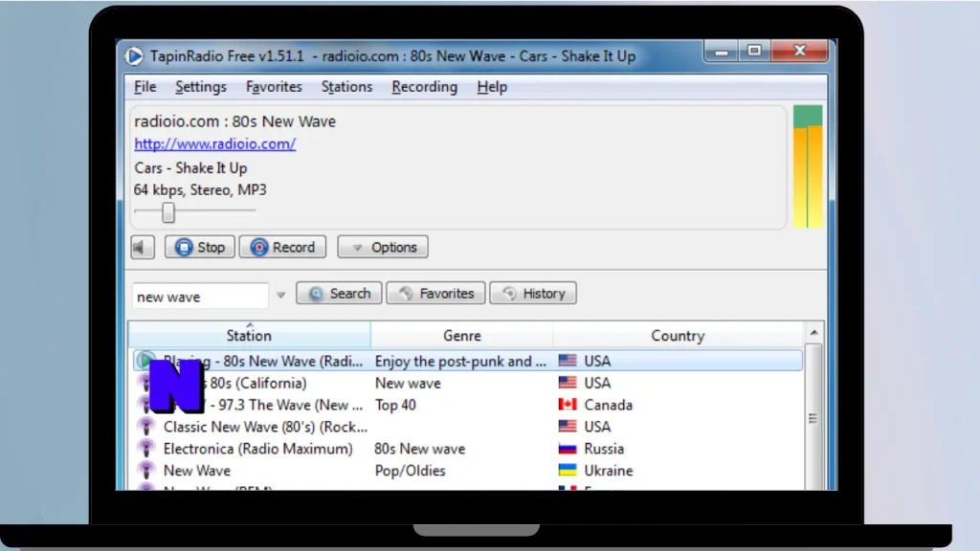Select the 97.3 The Wave station

[467, 405]
